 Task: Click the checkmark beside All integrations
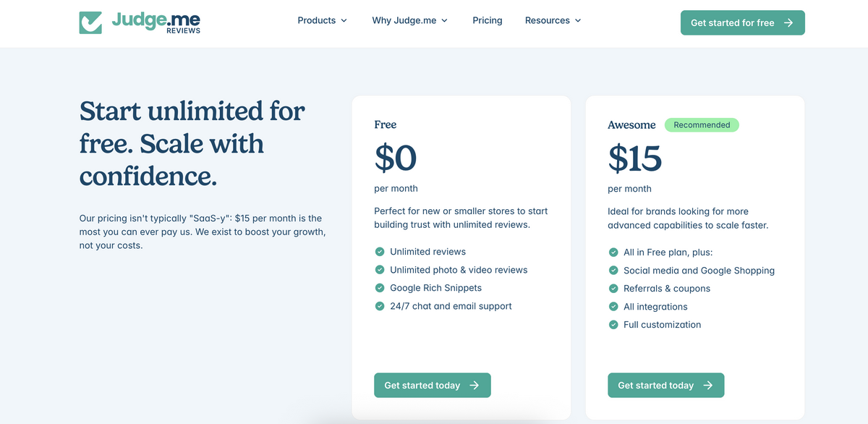(613, 306)
